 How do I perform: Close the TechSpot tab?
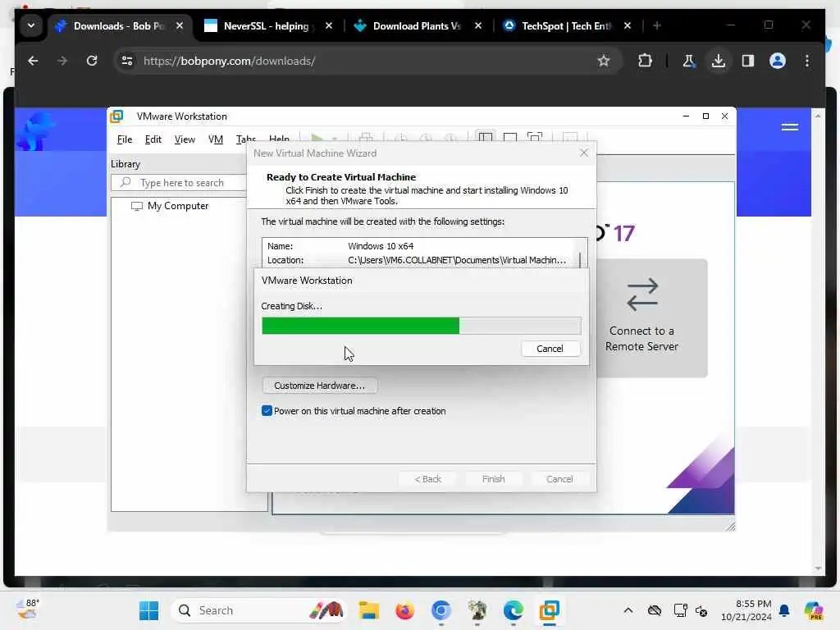628,25
